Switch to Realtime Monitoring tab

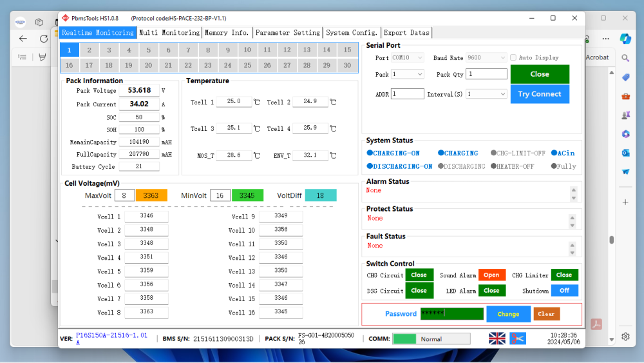[x=98, y=32]
